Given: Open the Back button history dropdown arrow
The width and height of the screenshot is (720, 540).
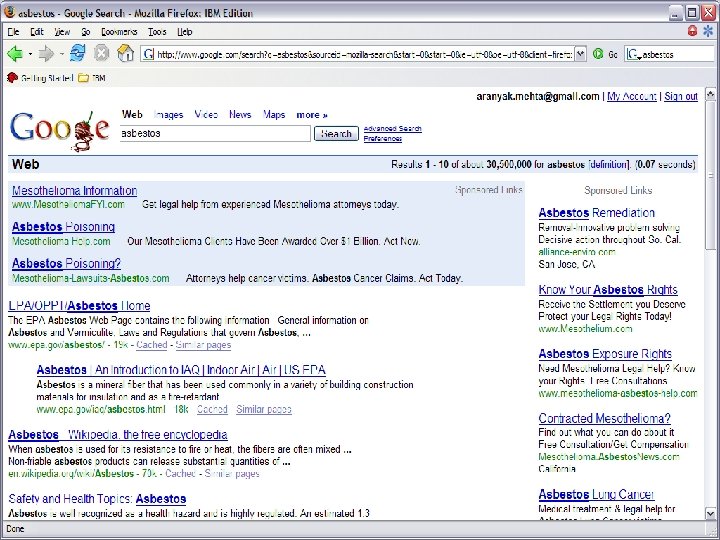Looking at the screenshot, I should [x=30, y=54].
